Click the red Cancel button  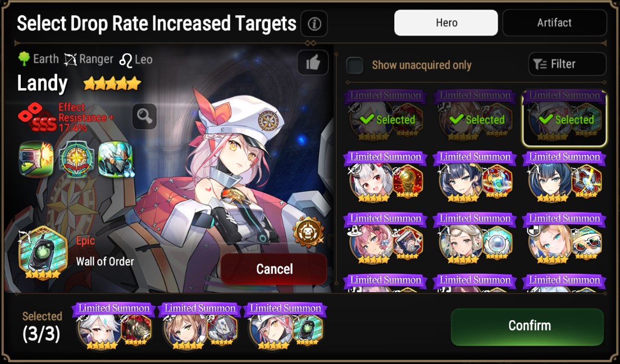274,269
